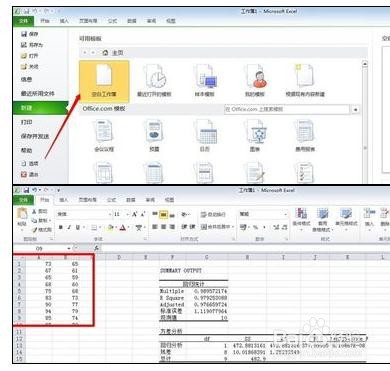390x371 pixels.
Task: Click the template list scrollbar up arrow
Action: 365,64
